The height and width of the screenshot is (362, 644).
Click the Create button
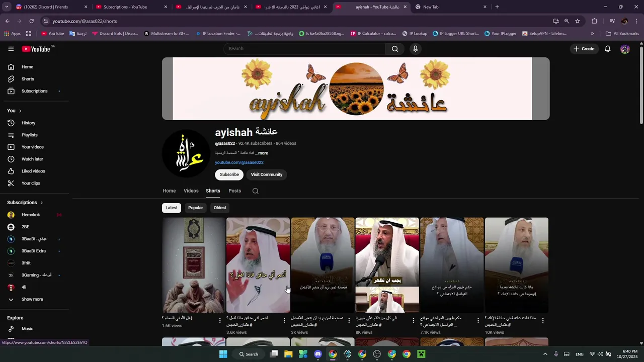tap(584, 49)
